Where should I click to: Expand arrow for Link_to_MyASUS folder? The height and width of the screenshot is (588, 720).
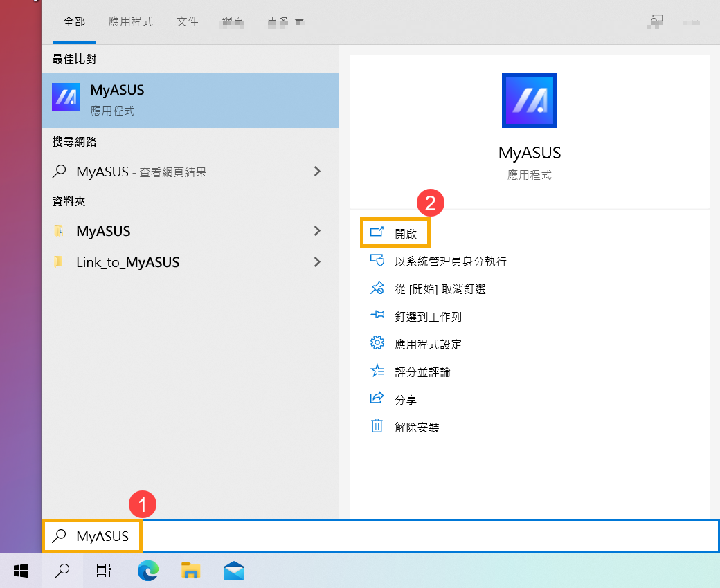pyautogui.click(x=317, y=262)
